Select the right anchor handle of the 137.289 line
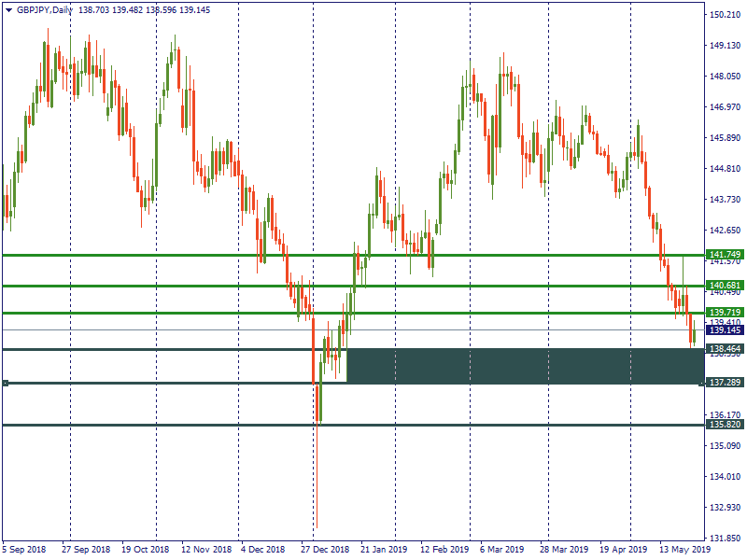The width and height of the screenshot is (747, 560). [x=701, y=384]
